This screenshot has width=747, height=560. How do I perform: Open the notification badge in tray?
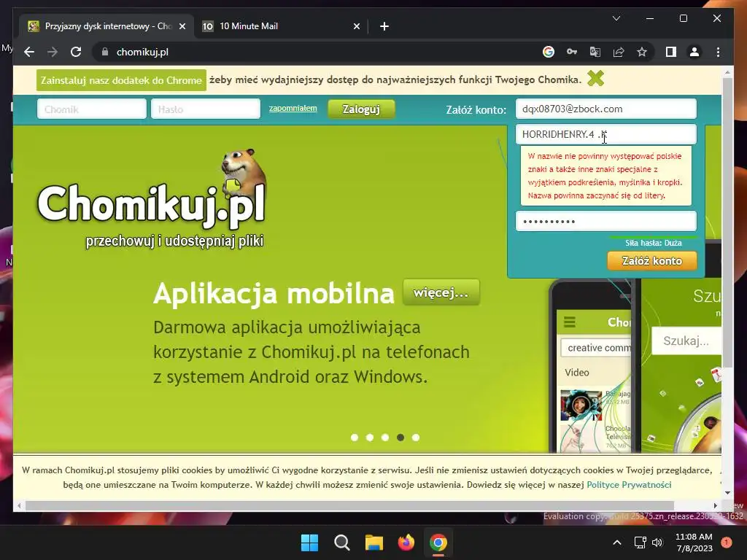[x=726, y=542]
